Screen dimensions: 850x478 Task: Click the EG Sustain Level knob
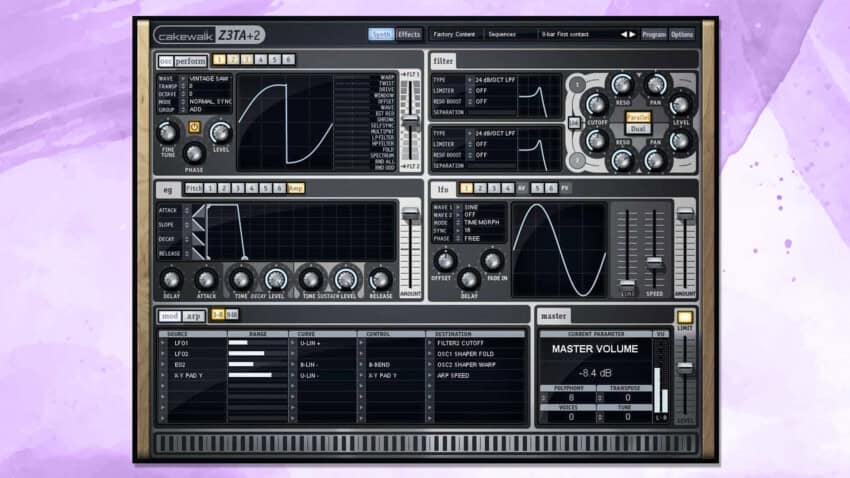coord(346,280)
